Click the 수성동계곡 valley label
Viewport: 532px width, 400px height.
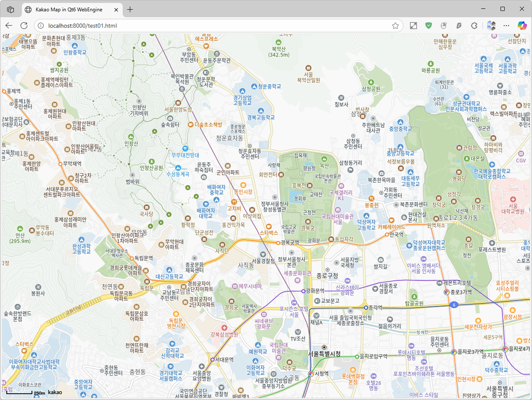[178, 174]
